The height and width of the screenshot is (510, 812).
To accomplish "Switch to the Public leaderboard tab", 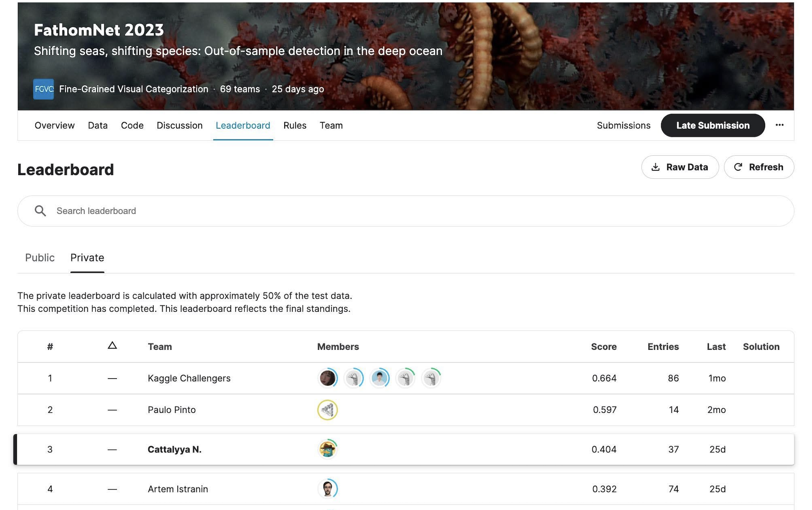I will (40, 258).
